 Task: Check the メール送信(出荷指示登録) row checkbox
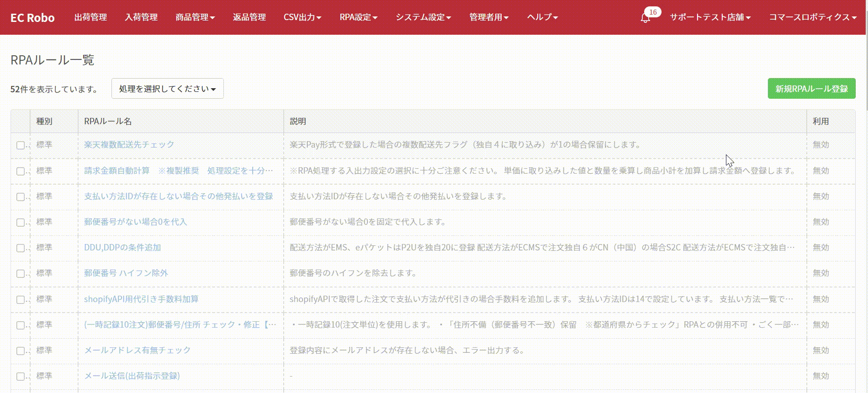click(21, 377)
